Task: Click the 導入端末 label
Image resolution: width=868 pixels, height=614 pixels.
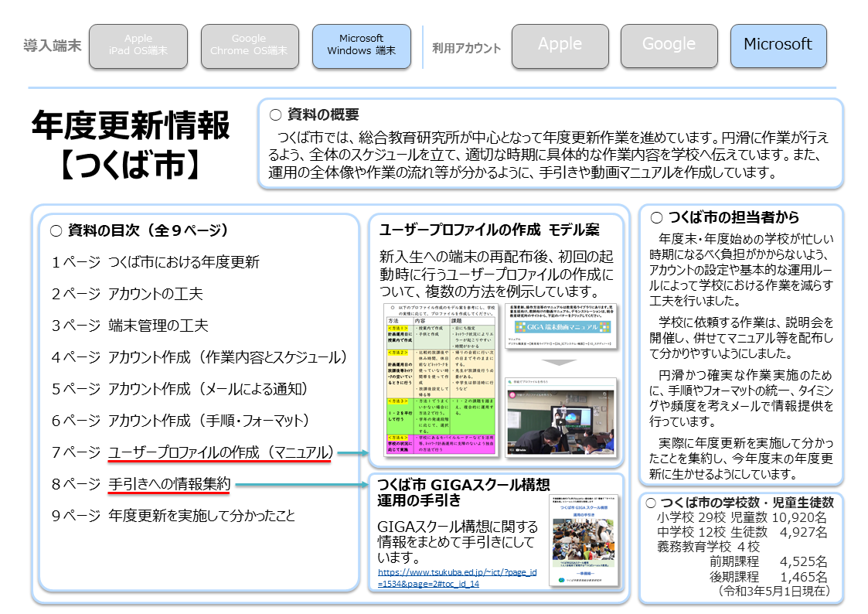Action: tap(53, 46)
